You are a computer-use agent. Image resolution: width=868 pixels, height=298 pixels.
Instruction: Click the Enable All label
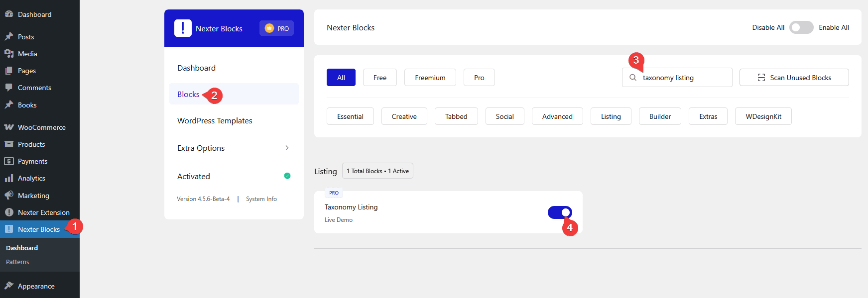834,27
